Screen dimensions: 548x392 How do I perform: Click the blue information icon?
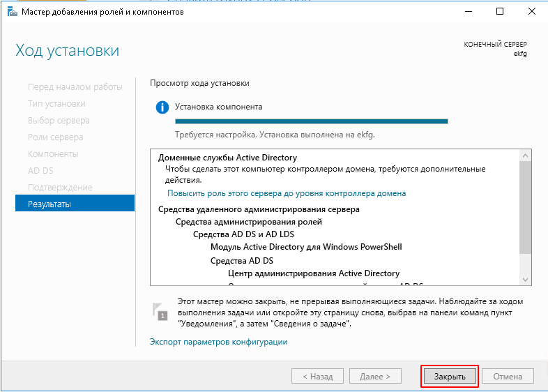[162, 107]
